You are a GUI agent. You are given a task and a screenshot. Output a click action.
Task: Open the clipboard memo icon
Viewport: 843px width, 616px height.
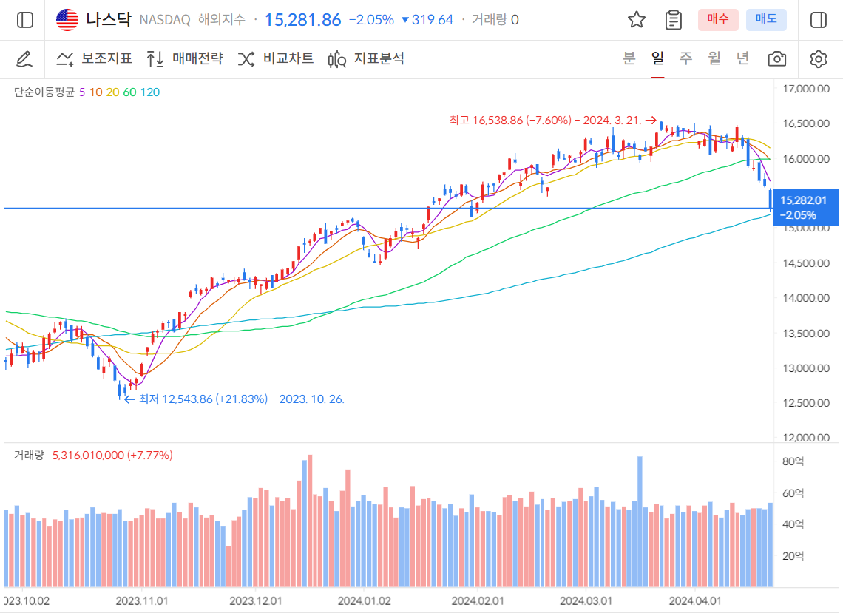673,20
